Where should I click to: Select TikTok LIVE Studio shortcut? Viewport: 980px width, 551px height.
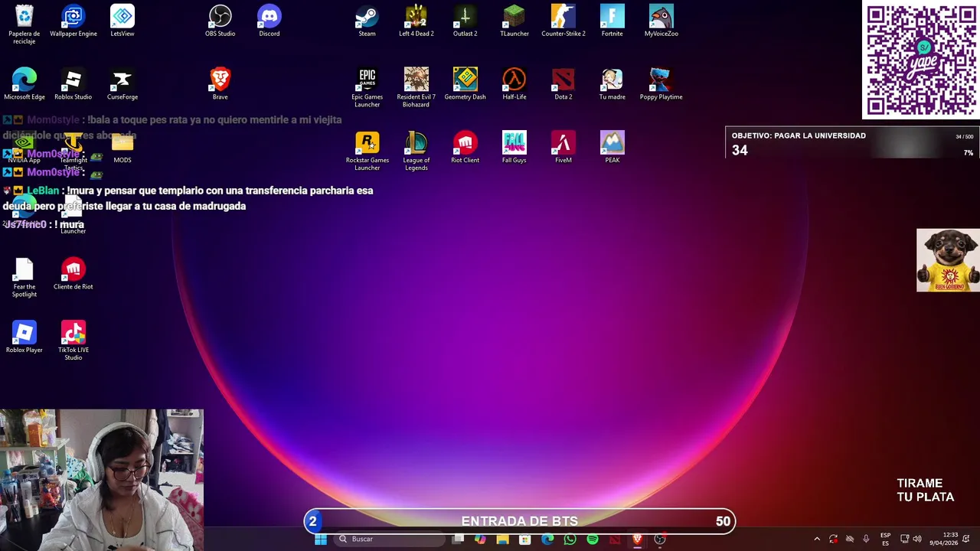click(73, 341)
